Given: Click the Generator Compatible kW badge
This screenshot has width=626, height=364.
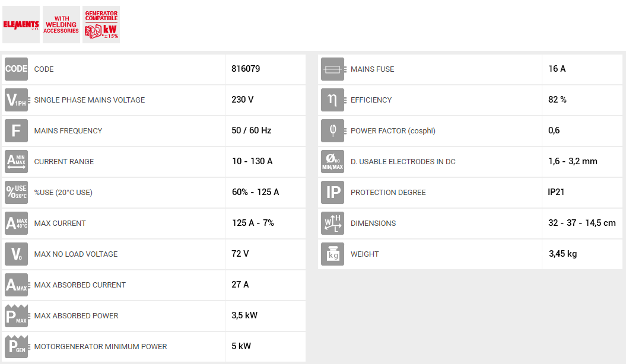Looking at the screenshot, I should click(101, 25).
